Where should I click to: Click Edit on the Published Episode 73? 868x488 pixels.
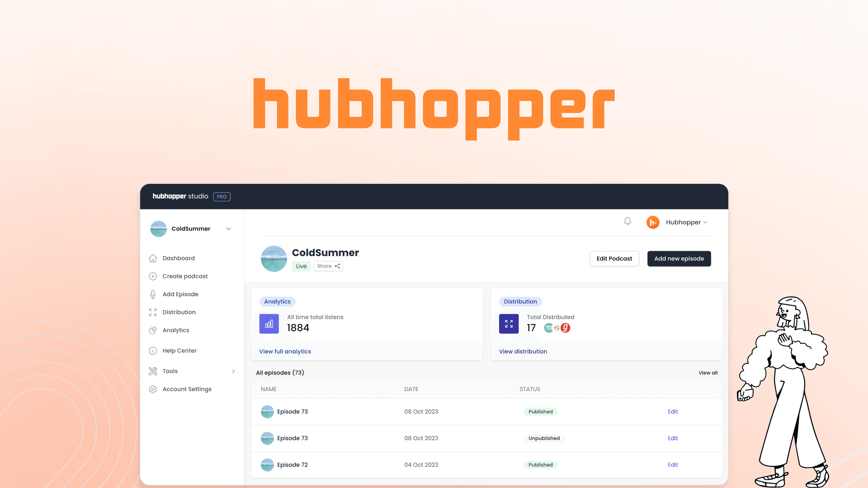pos(673,412)
